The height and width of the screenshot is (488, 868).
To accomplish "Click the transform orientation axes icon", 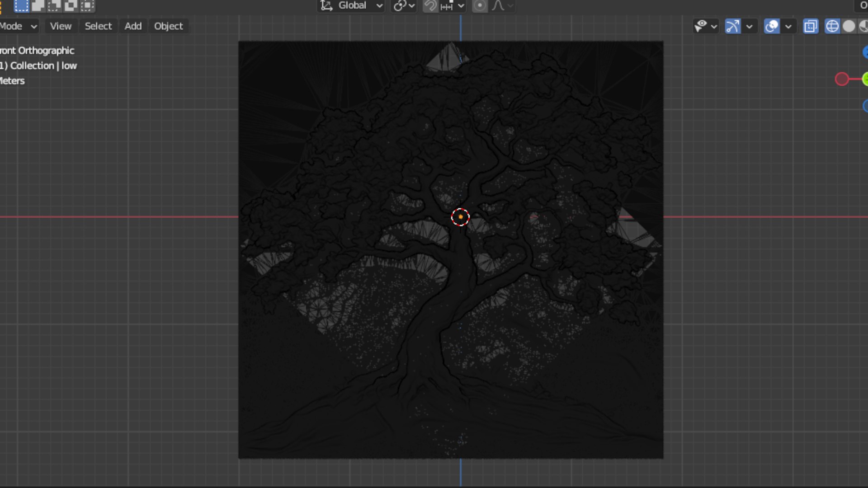I will click(x=326, y=5).
